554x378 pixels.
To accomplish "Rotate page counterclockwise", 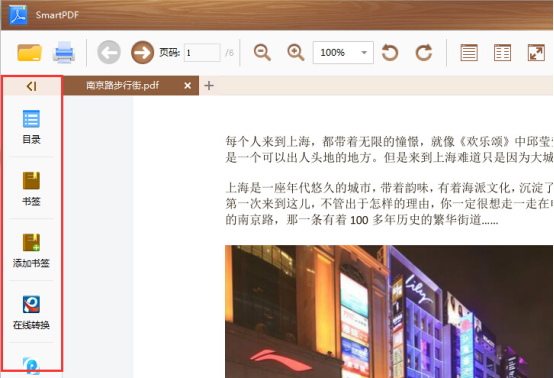I will [x=390, y=53].
